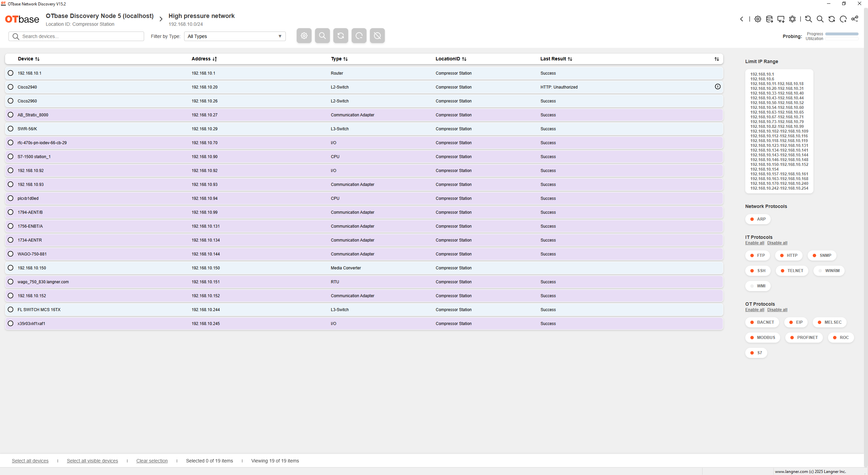This screenshot has height=475, width=868.
Task: Open settings gear in the top-right toolbar
Action: (758, 19)
